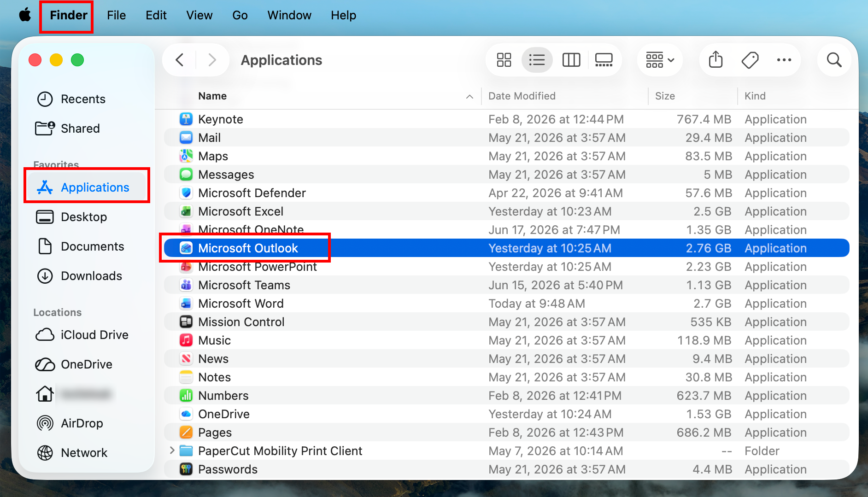Click the green zoom window button
The image size is (868, 497).
pyautogui.click(x=77, y=60)
